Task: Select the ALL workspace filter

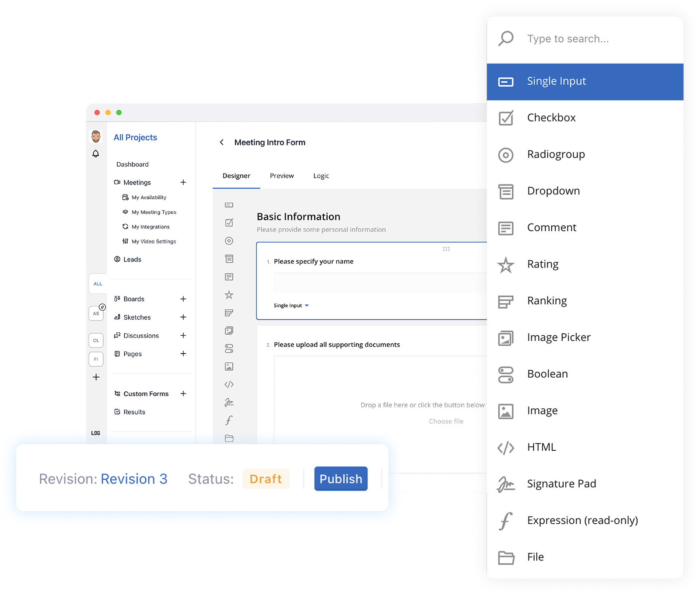Action: click(98, 284)
